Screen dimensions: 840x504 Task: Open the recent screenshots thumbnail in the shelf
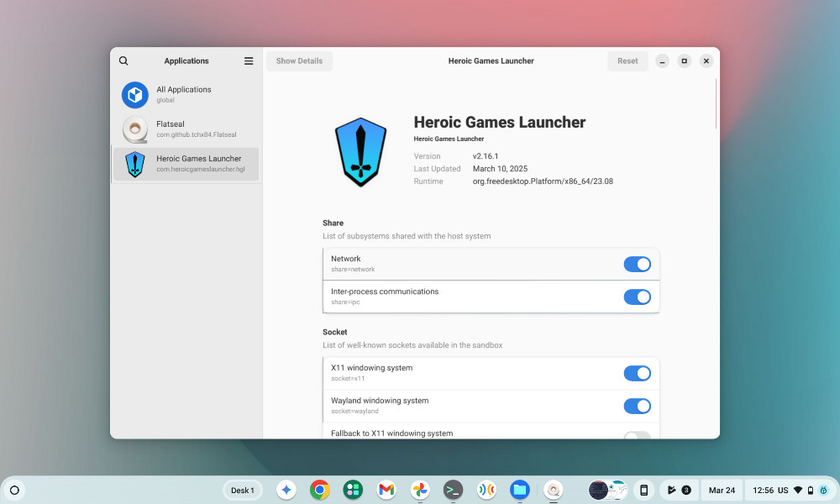pos(607,490)
